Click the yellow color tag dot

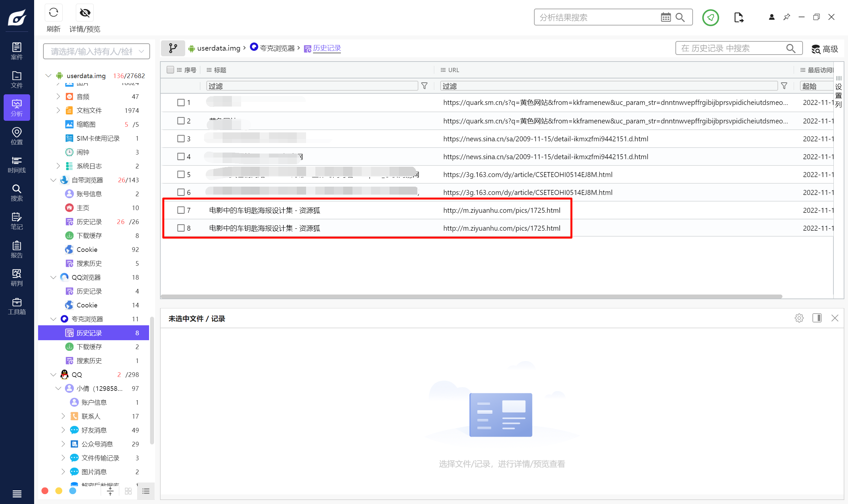click(59, 491)
